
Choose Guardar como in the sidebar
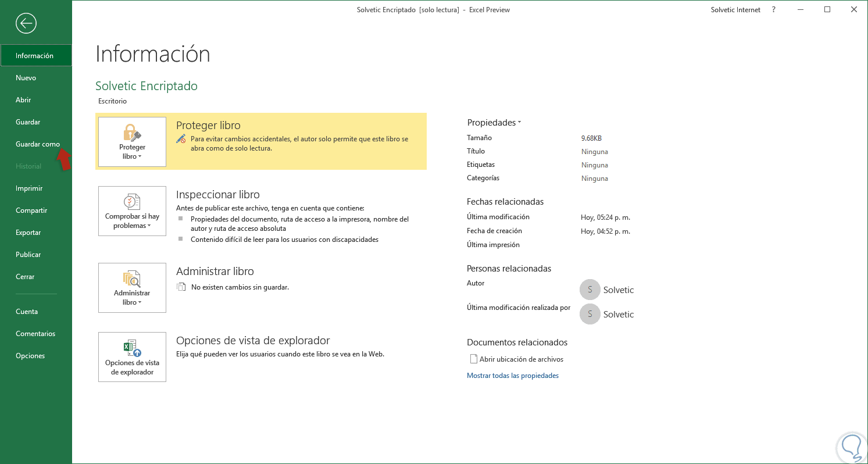pyautogui.click(x=36, y=144)
